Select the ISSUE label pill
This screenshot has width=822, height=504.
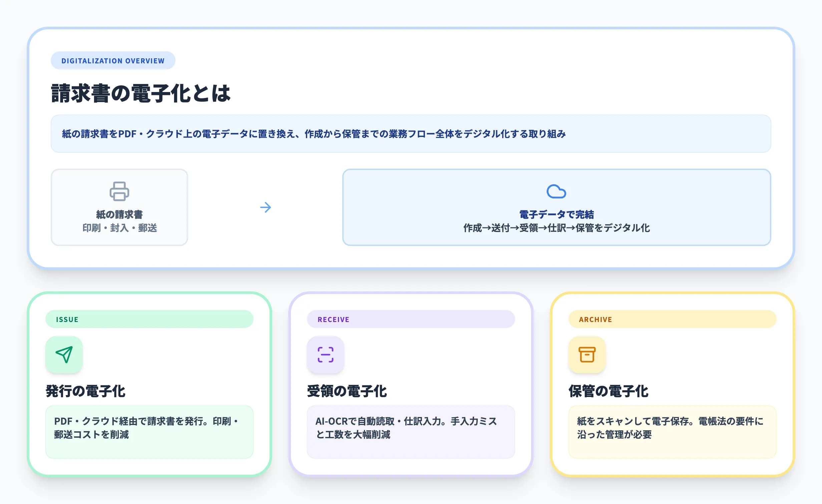[149, 319]
